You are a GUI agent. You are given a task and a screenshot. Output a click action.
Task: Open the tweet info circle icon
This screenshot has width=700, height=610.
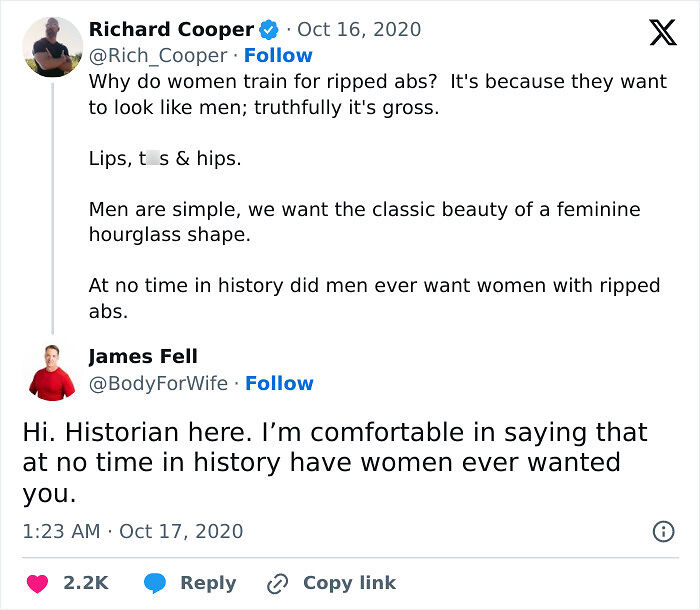click(x=663, y=531)
